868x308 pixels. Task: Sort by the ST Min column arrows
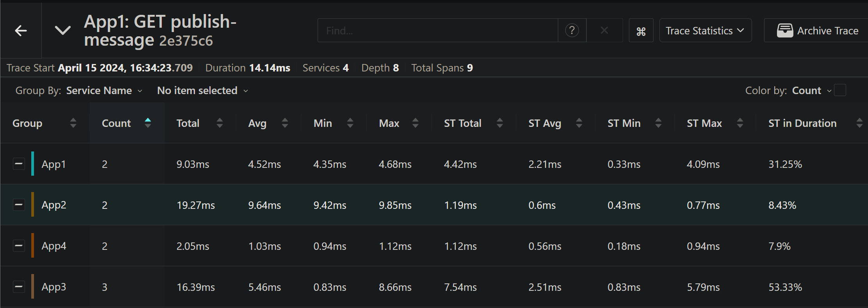click(x=658, y=123)
